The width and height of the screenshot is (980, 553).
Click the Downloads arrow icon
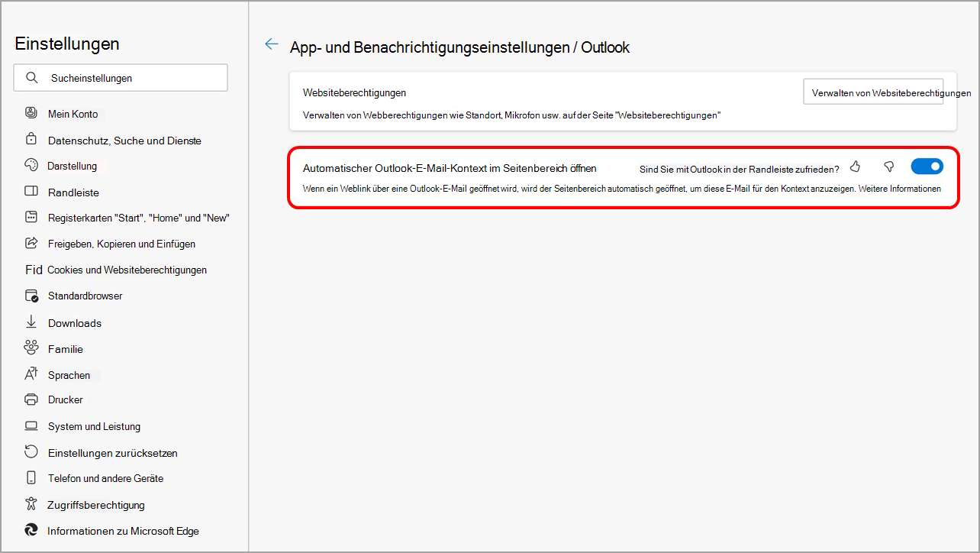(x=31, y=322)
